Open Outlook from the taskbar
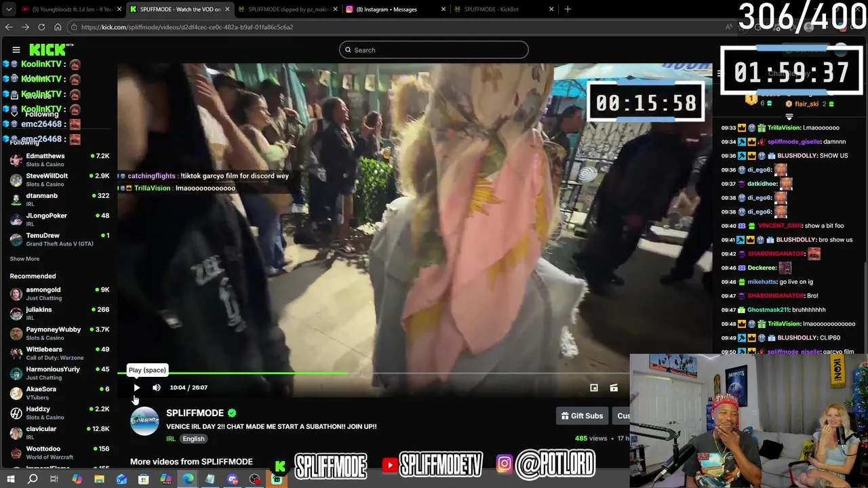Screen dimensions: 868x488 coord(121,479)
